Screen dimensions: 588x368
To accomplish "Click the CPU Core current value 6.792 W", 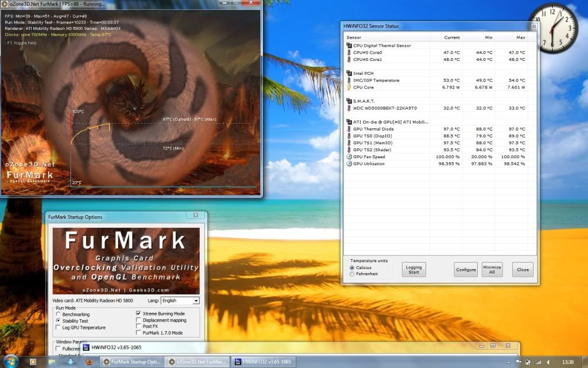I will pos(451,87).
